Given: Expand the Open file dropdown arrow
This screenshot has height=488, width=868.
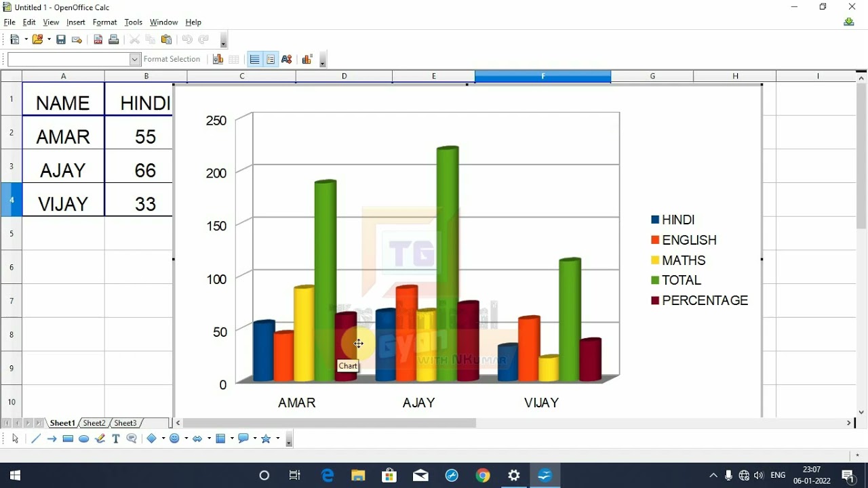Looking at the screenshot, I should click(x=49, y=40).
